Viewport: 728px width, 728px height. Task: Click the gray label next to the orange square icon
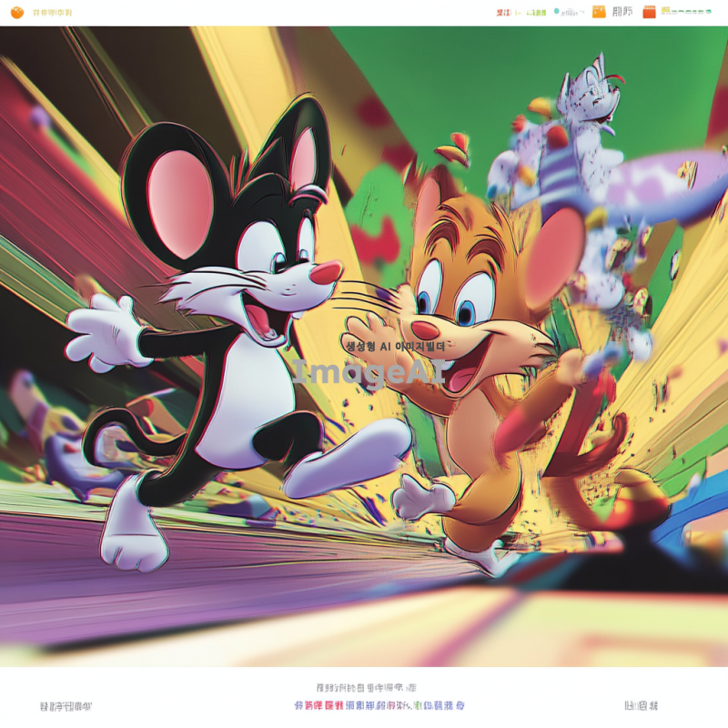pyautogui.click(x=622, y=12)
